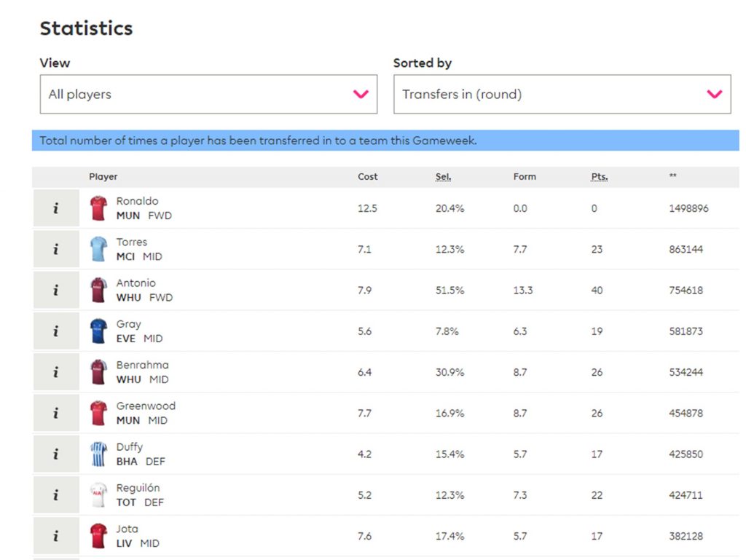Open the info button for Gray
The height and width of the screenshot is (560, 746).
click(56, 331)
